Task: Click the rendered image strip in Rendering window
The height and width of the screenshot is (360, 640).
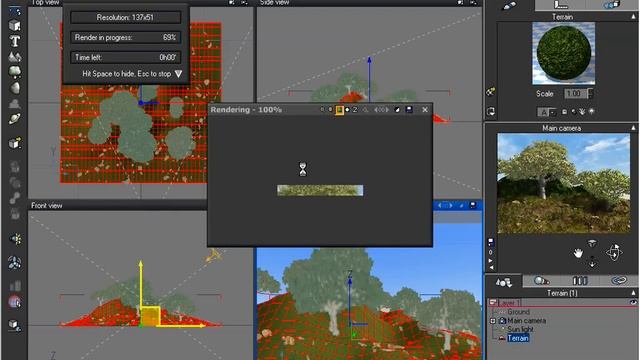Action: click(x=320, y=191)
